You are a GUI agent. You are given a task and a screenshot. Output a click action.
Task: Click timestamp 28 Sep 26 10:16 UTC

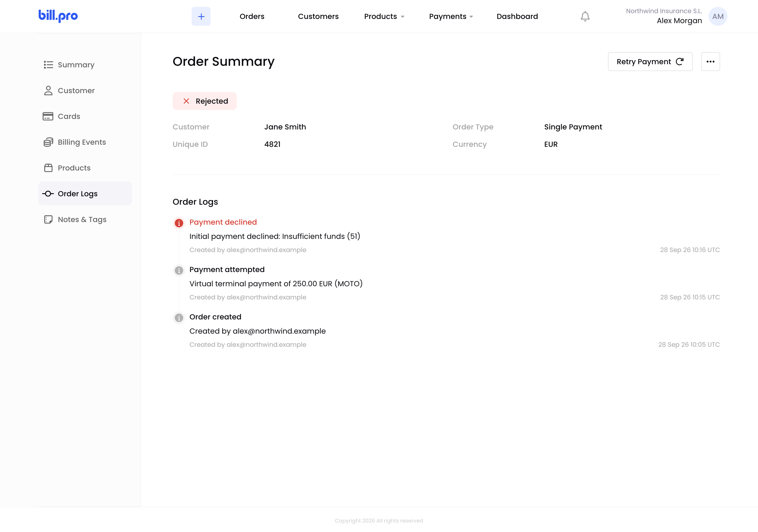tap(690, 250)
